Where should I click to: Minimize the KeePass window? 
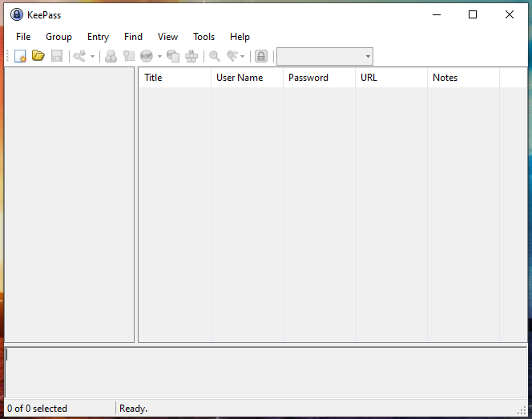(437, 14)
